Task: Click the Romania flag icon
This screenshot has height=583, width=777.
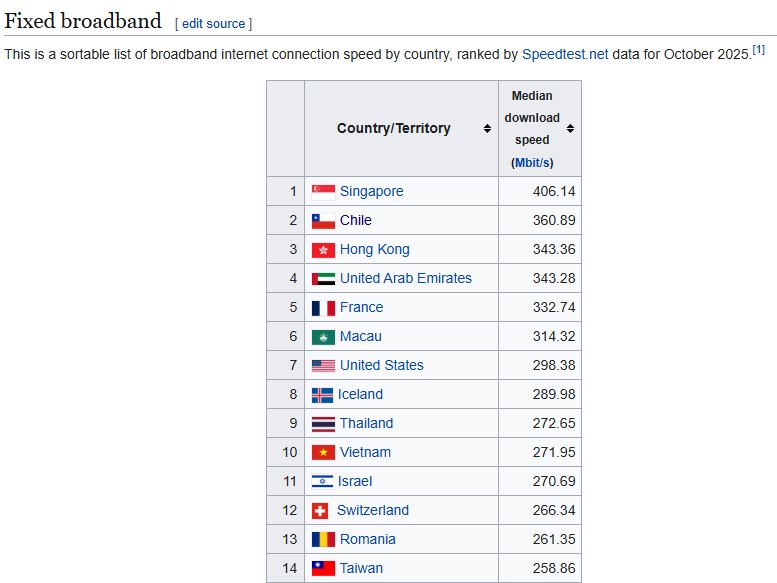Action: click(x=323, y=539)
